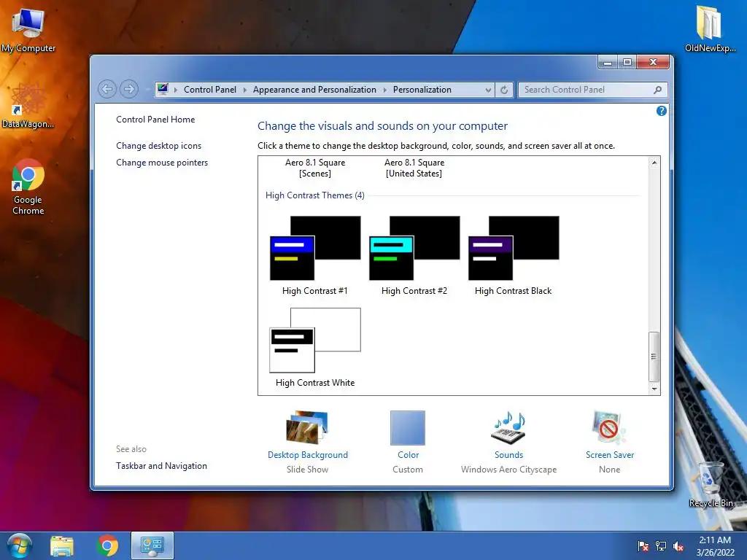Click the theme list scrollbar thumb
The width and height of the screenshot is (747, 560).
click(654, 356)
